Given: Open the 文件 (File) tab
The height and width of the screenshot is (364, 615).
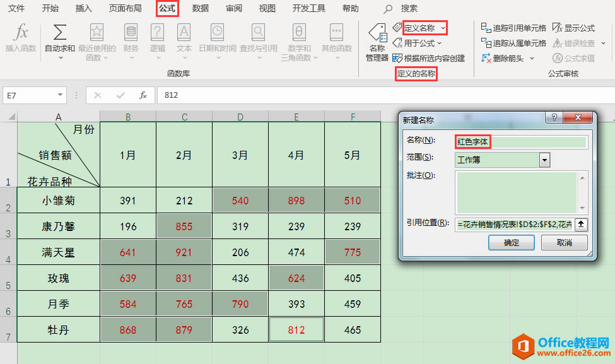Looking at the screenshot, I should tap(16, 8).
